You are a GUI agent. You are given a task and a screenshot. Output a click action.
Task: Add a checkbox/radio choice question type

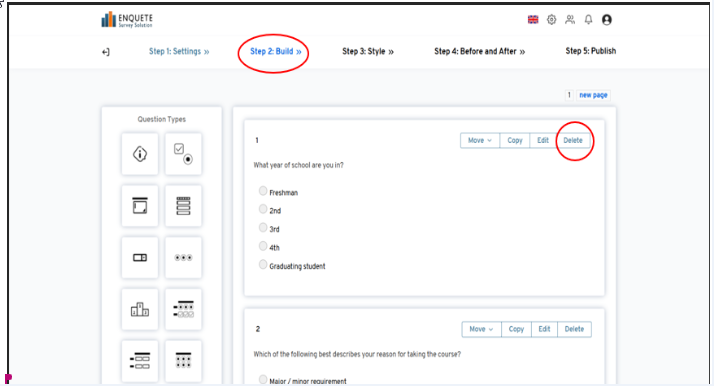[183, 154]
